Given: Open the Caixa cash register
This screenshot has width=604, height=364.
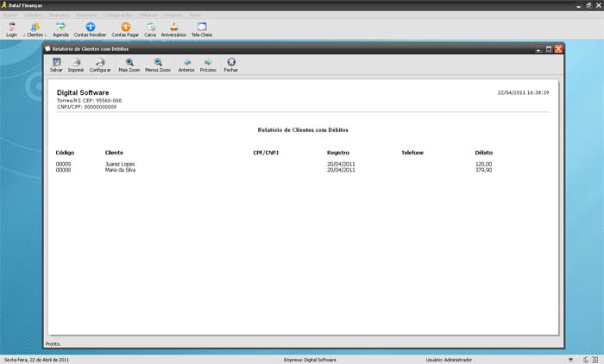Looking at the screenshot, I should tap(150, 29).
